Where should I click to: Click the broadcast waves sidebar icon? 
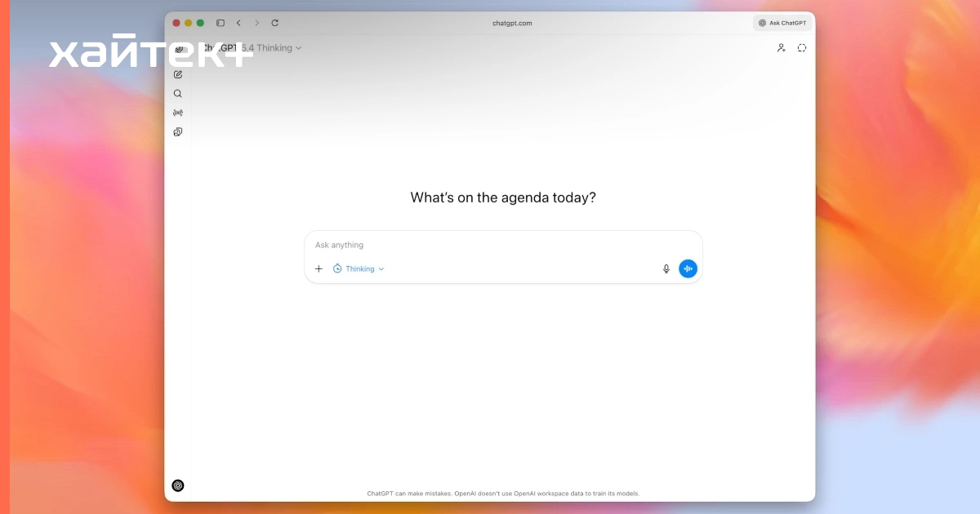[178, 113]
